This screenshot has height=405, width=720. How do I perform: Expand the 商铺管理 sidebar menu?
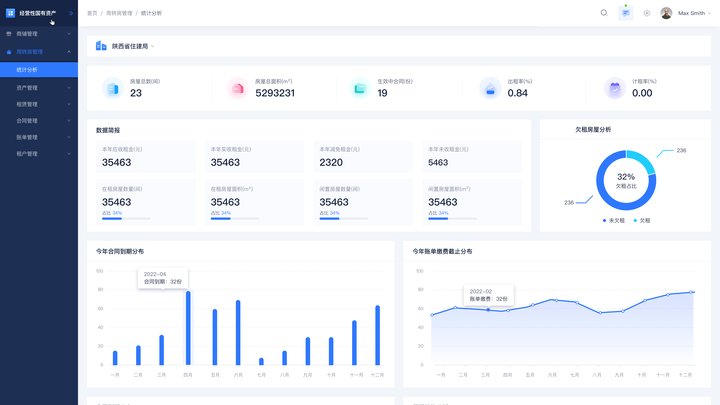pyautogui.click(x=38, y=33)
